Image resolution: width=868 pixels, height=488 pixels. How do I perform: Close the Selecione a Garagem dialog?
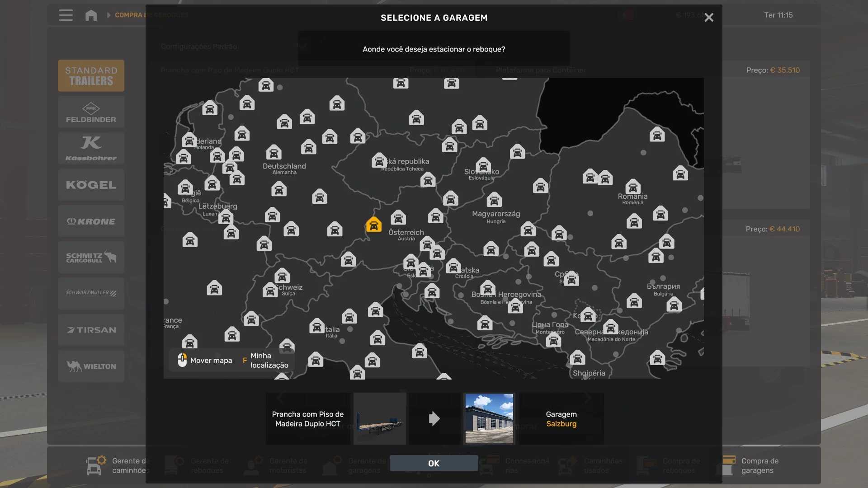tap(708, 17)
